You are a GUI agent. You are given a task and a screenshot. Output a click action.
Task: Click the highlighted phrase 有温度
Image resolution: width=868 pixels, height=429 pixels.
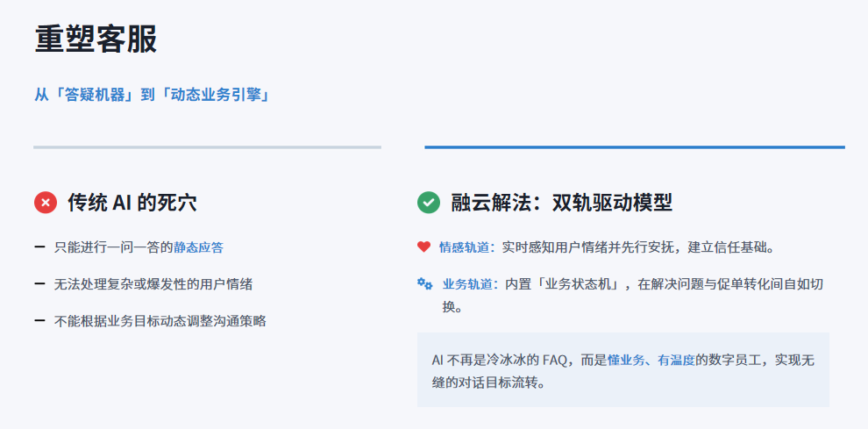(676, 360)
